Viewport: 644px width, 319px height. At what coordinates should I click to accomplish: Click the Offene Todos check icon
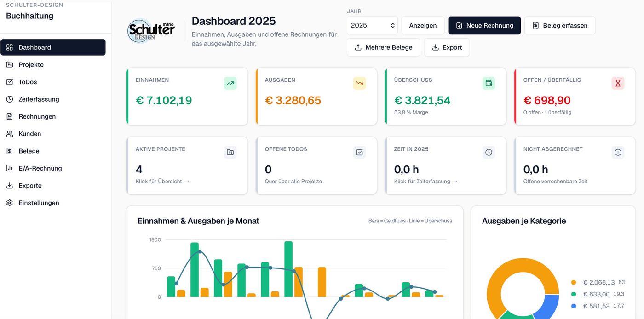360,152
